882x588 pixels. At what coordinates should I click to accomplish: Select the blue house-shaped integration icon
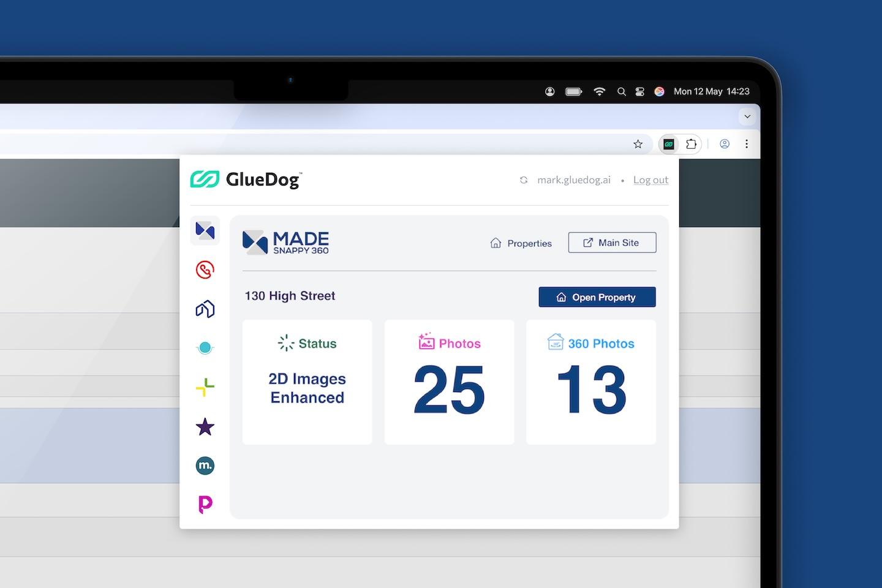point(205,309)
